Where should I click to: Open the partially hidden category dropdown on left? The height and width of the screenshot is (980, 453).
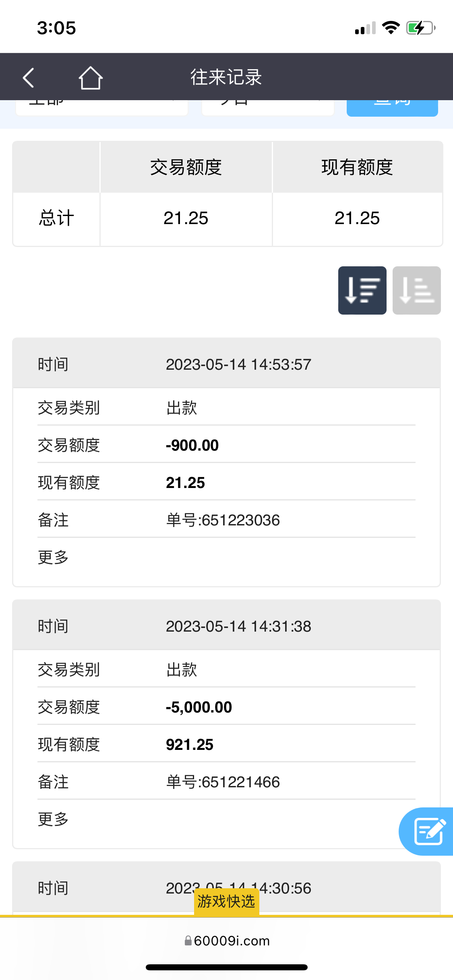coord(101,107)
